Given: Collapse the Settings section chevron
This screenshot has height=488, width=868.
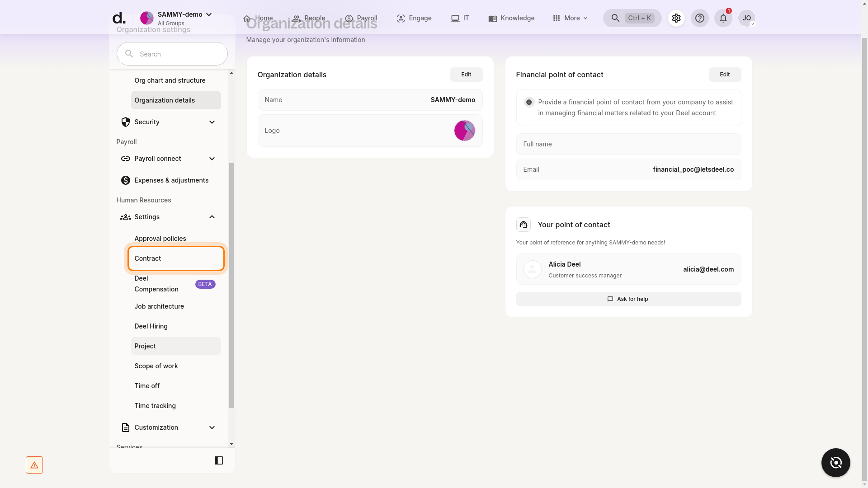Looking at the screenshot, I should [x=212, y=217].
